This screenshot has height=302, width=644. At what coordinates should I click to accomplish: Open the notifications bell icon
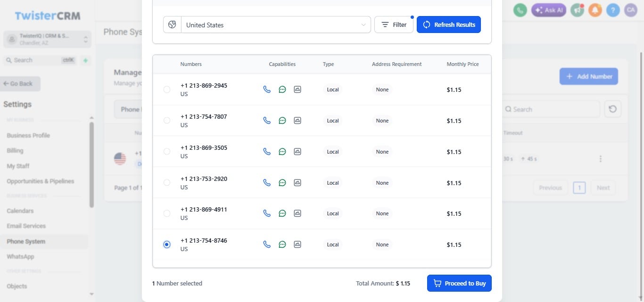click(595, 10)
